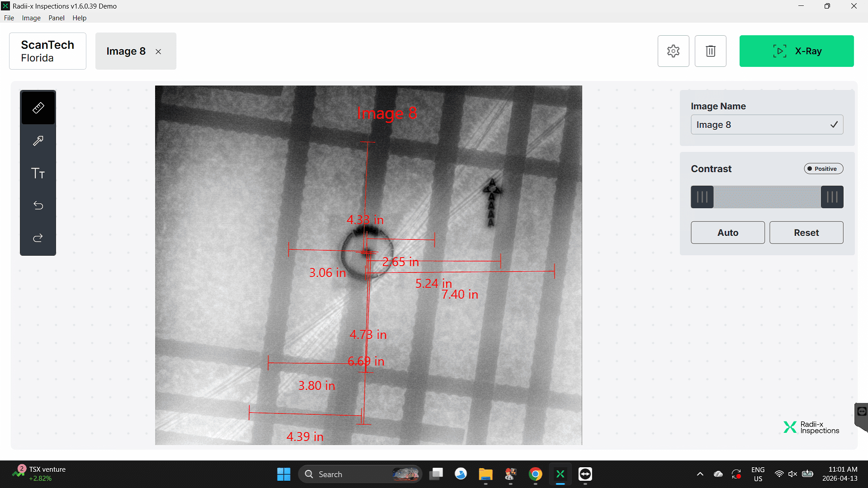Expand hidden system tray icons
The image size is (868, 488).
click(700, 474)
